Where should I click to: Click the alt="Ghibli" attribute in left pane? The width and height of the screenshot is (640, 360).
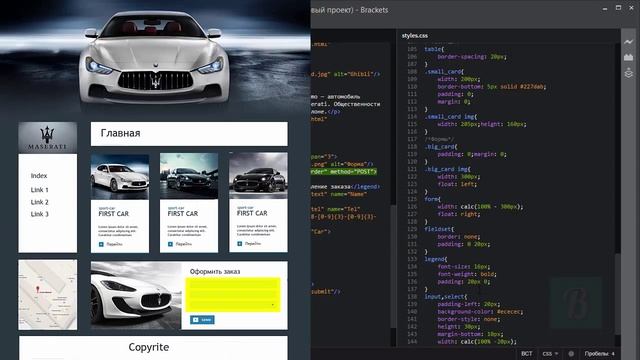353,74
